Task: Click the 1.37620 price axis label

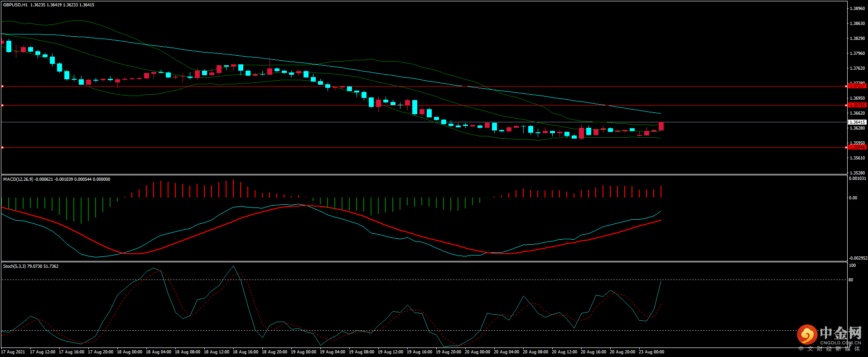Action: click(857, 68)
